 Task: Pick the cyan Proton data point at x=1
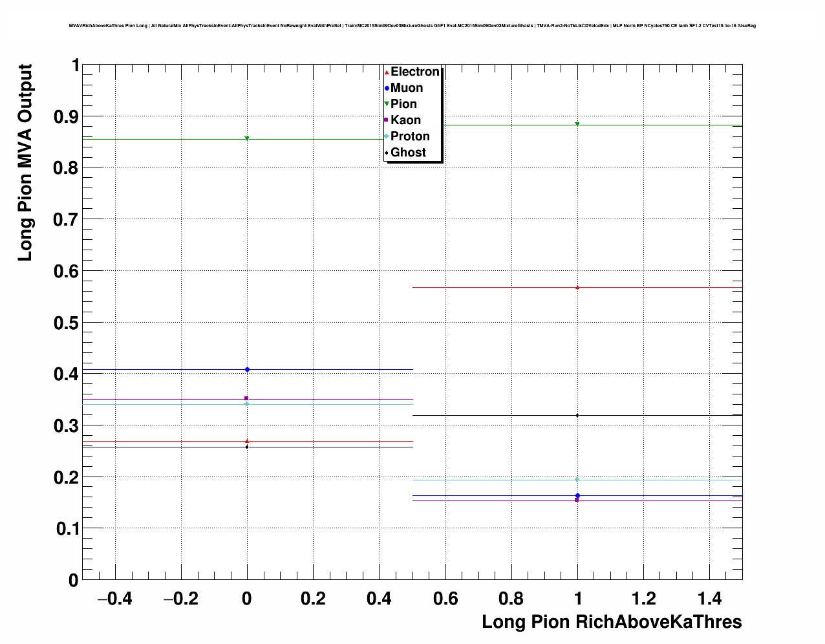pos(577,479)
